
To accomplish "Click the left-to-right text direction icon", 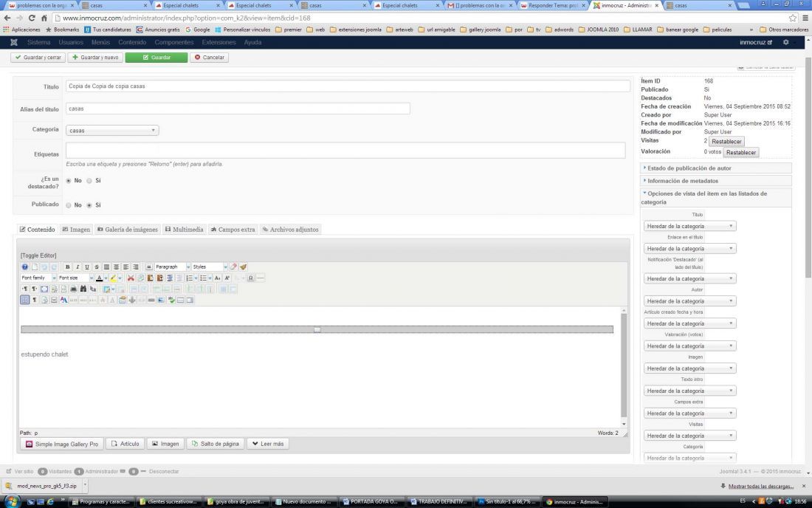I will 25,289.
